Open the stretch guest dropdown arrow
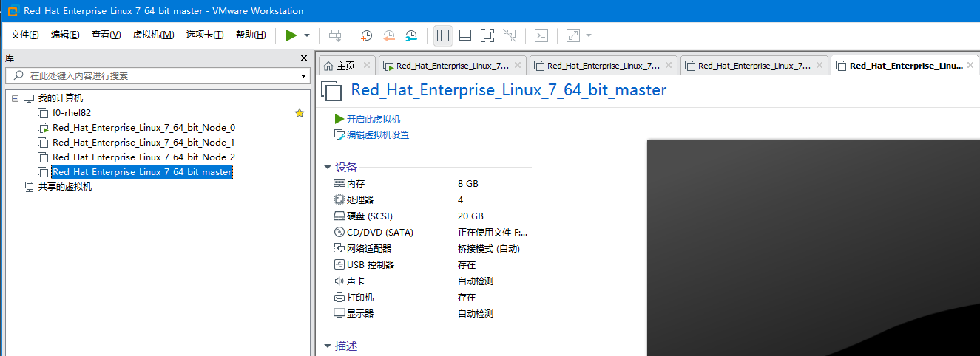The width and height of the screenshot is (980, 356). [589, 35]
